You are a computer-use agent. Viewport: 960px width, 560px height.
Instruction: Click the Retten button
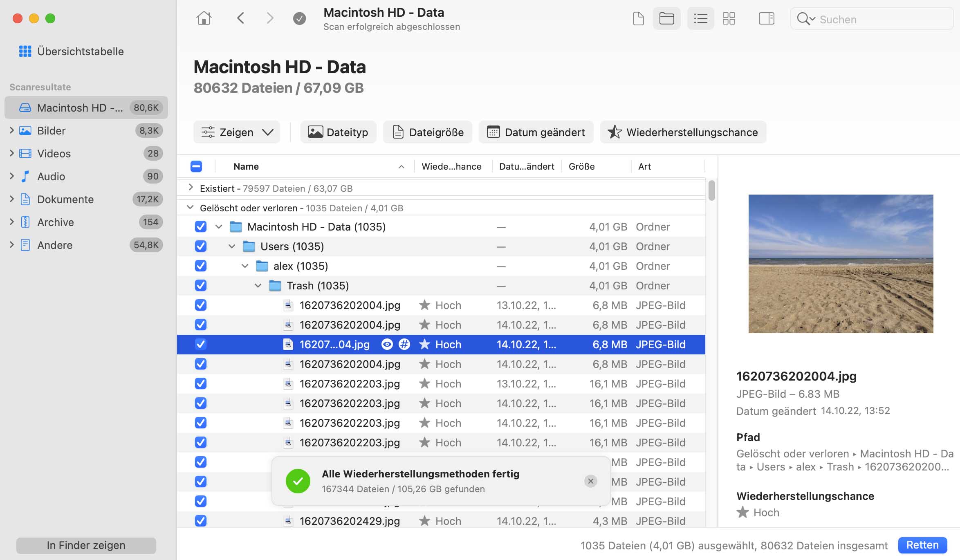(922, 545)
